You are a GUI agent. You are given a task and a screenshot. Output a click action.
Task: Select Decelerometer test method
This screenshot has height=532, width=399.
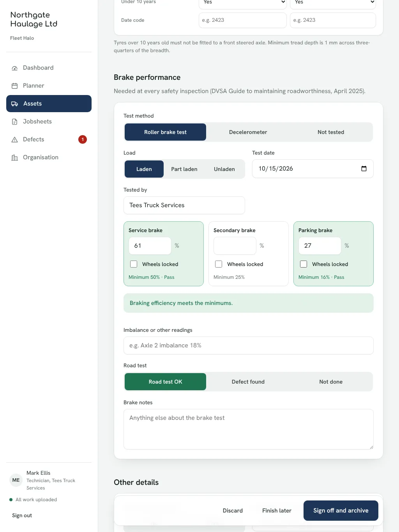tap(248, 132)
